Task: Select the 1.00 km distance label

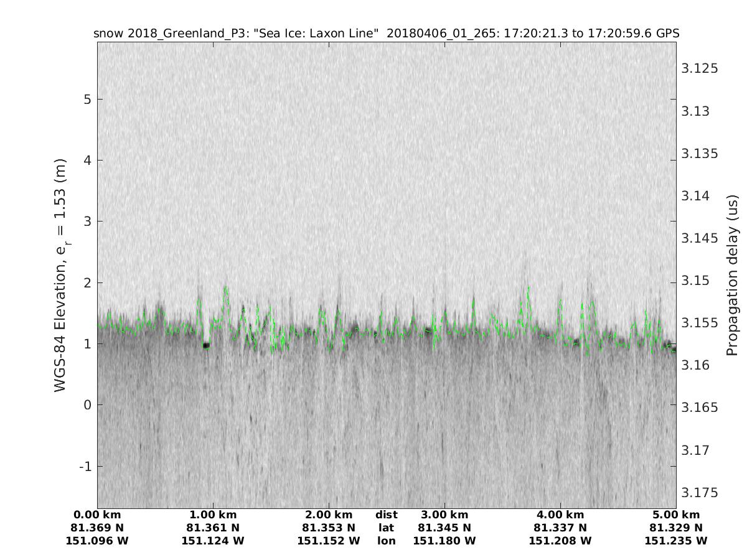Action: pos(213,515)
